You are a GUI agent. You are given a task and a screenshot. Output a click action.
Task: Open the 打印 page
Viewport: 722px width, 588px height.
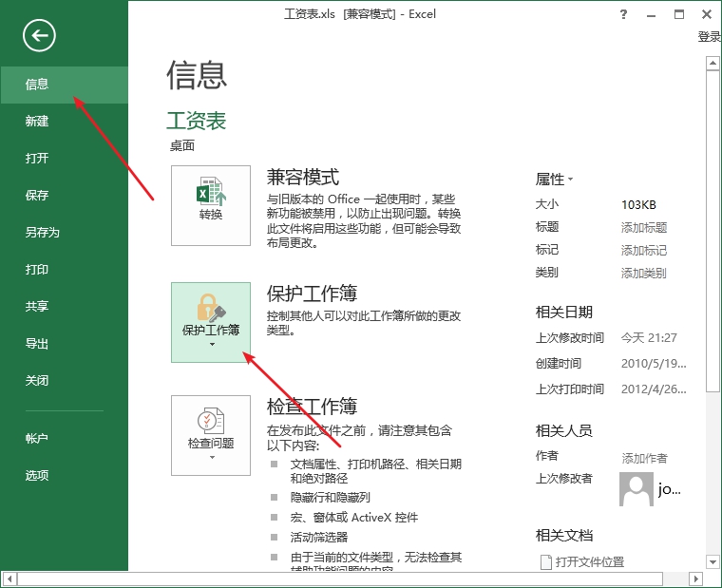tap(64, 270)
